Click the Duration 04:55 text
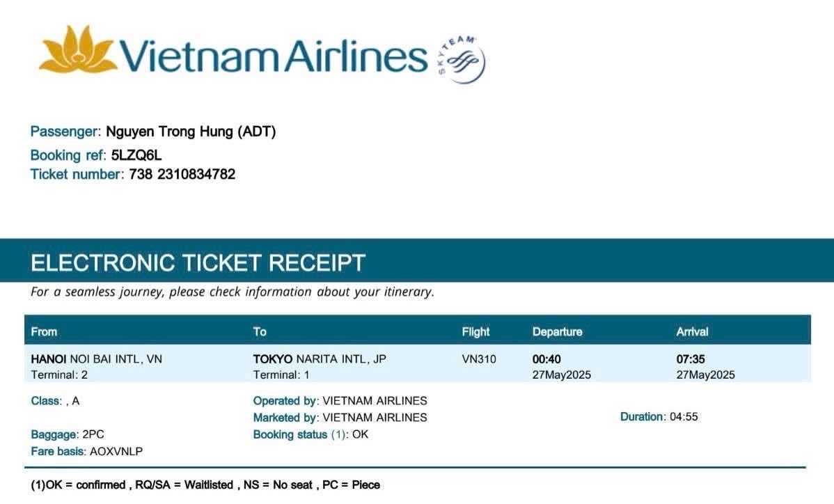The height and width of the screenshot is (504, 834). pos(659,417)
